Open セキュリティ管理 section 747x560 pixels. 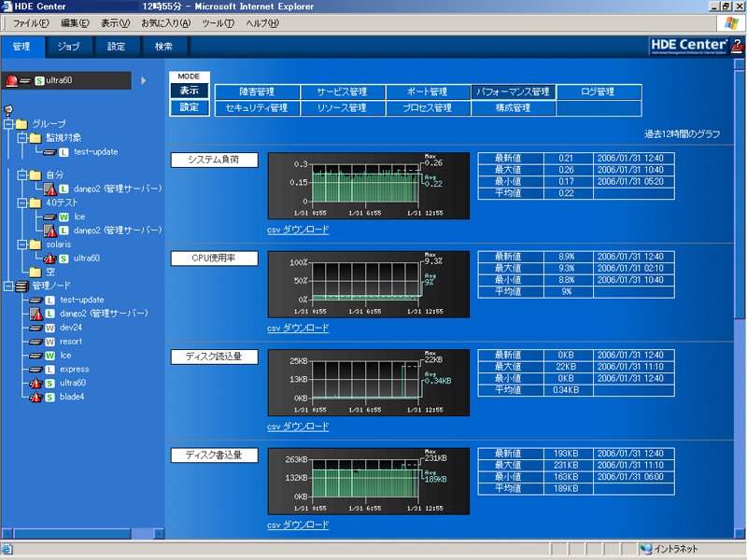point(258,108)
